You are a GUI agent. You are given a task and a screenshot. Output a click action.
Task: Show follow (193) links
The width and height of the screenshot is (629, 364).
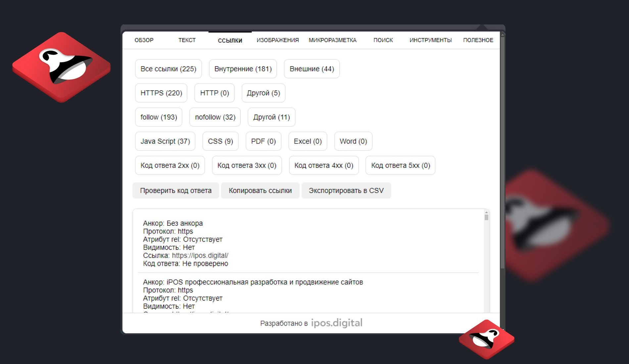pyautogui.click(x=159, y=117)
